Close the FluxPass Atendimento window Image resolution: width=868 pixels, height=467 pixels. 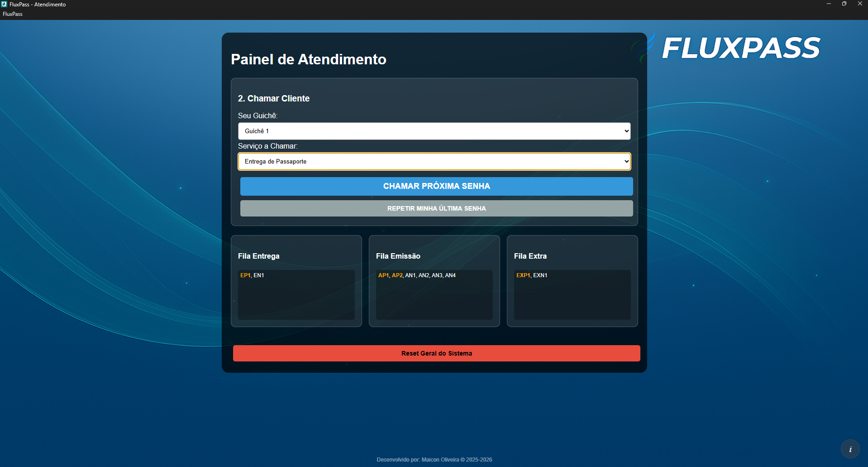pos(860,4)
